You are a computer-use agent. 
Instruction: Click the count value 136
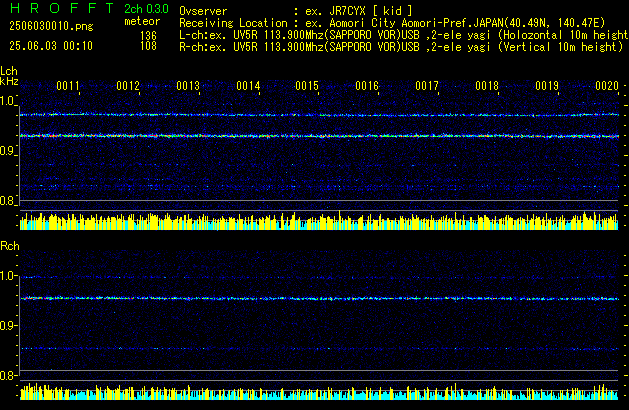coord(148,36)
